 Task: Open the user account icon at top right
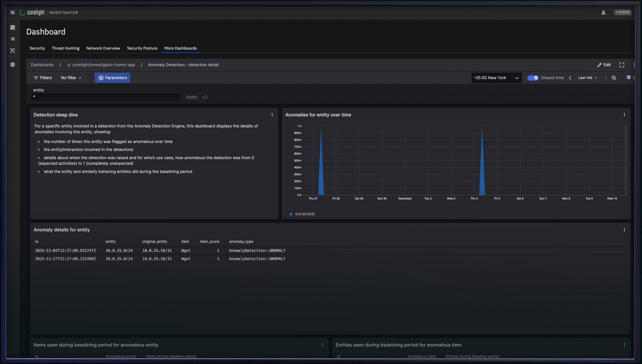604,12
